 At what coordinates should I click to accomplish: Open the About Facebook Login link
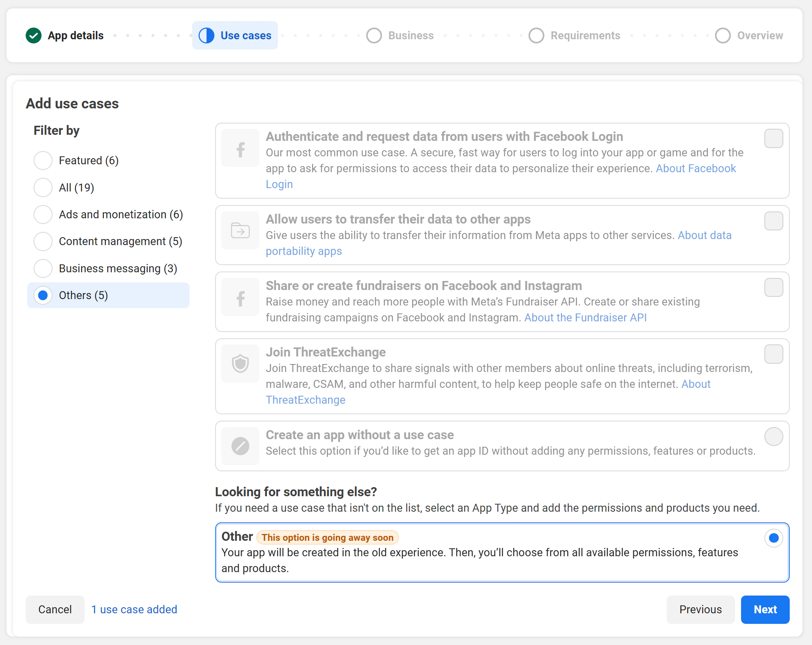point(696,168)
